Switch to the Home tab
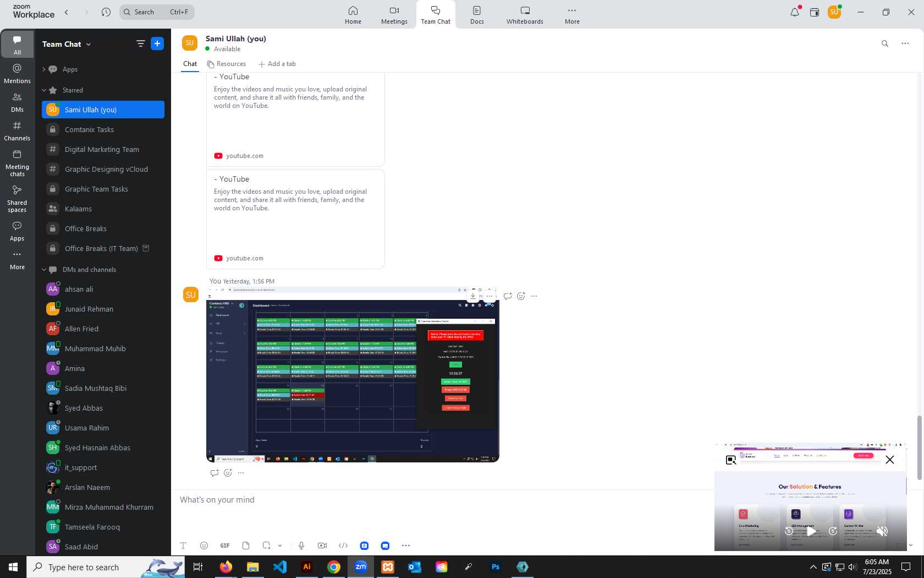This screenshot has width=924, height=578. pos(353,15)
